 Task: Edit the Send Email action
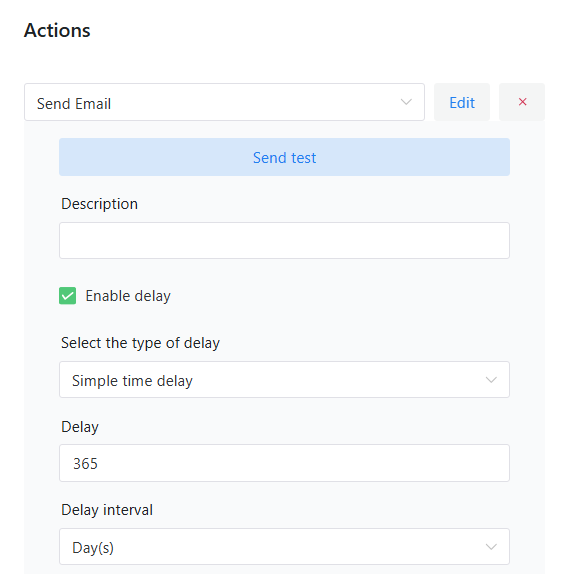coord(462,102)
